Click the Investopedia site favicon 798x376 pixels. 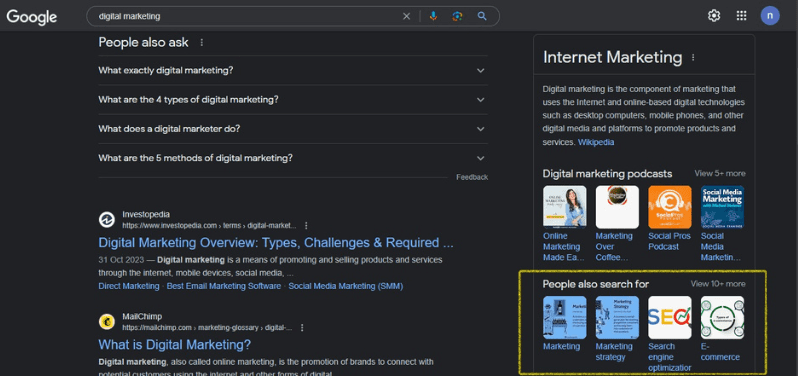[107, 220]
